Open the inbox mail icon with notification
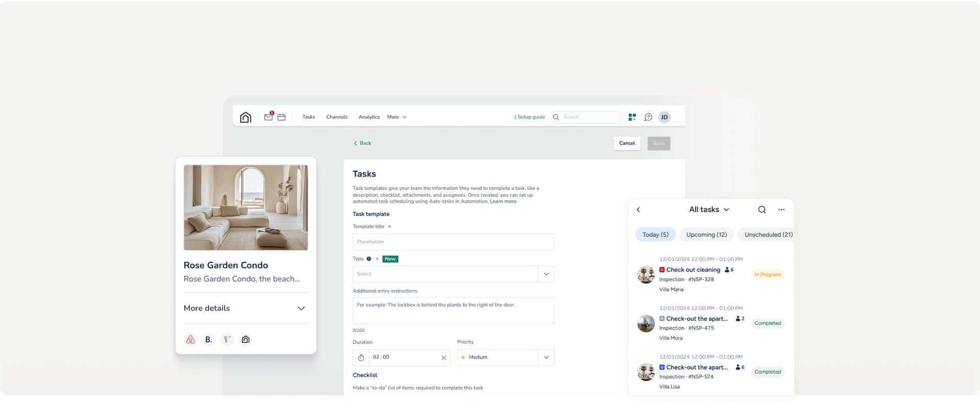Image resolution: width=980 pixels, height=408 pixels. pos(268,117)
